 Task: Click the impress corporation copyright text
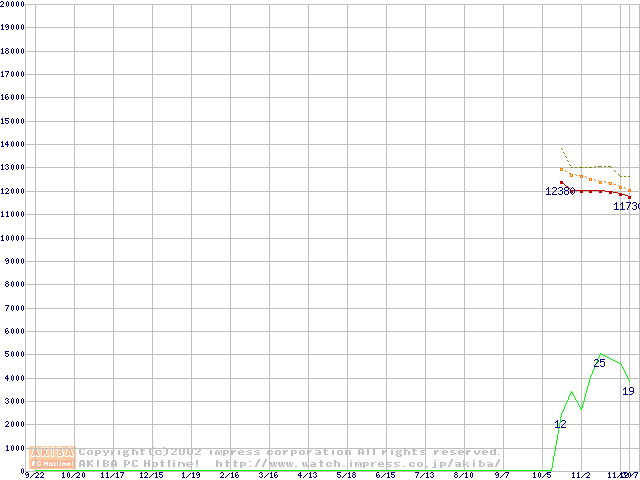pyautogui.click(x=290, y=452)
